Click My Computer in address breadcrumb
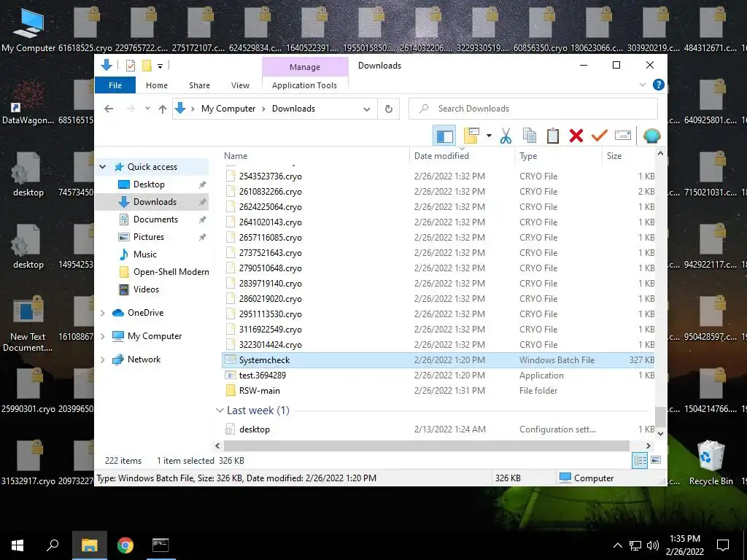The image size is (747, 560). (228, 109)
